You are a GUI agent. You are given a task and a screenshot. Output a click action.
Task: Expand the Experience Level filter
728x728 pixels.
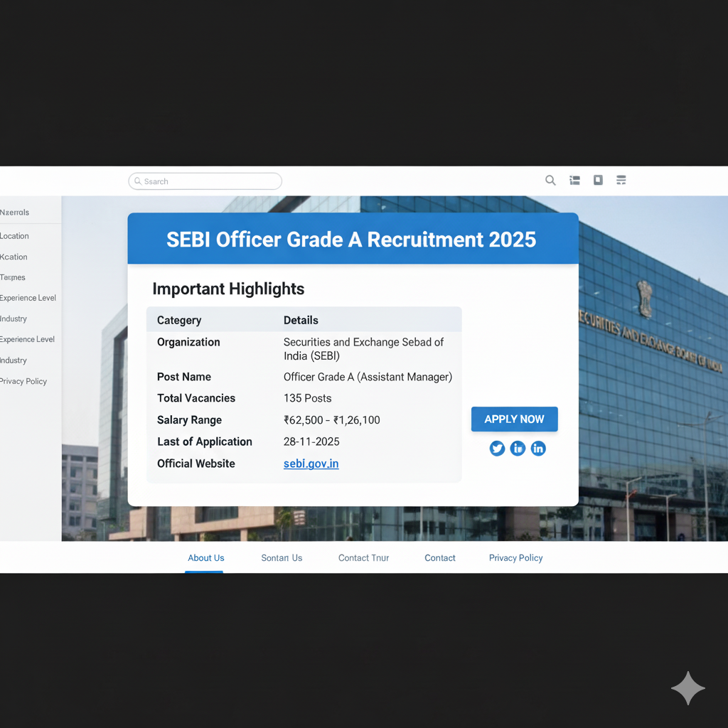pyautogui.click(x=28, y=298)
